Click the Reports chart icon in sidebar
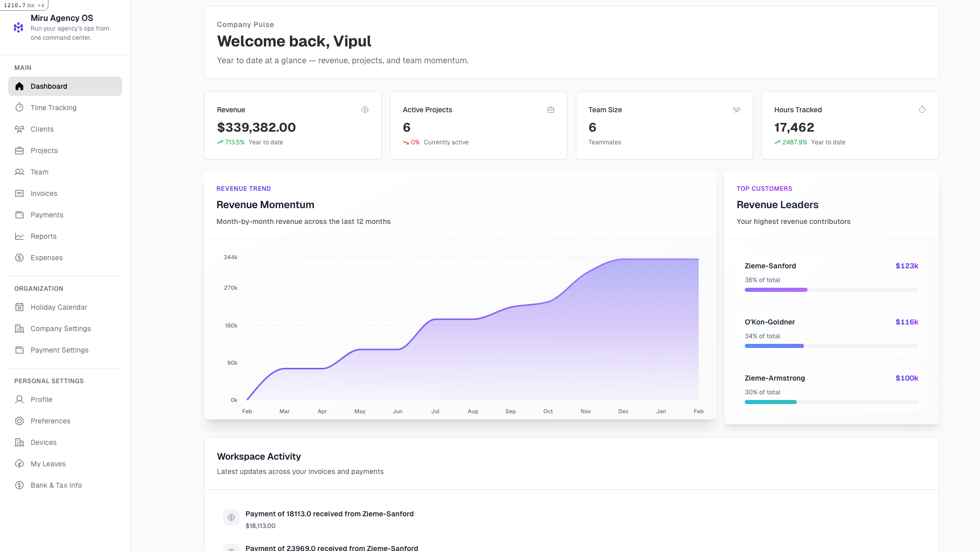 [x=19, y=236]
